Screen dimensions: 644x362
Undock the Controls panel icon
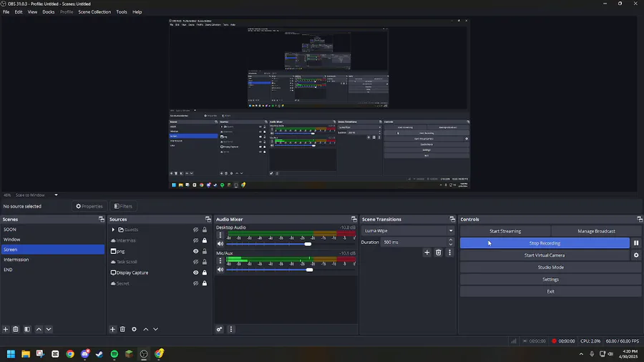click(640, 219)
